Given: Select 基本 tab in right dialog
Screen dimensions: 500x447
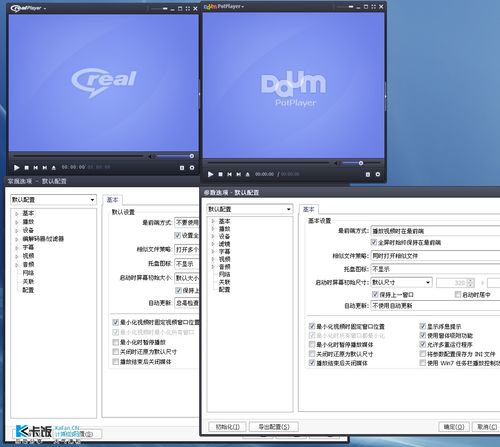Looking at the screenshot, I should [309, 209].
